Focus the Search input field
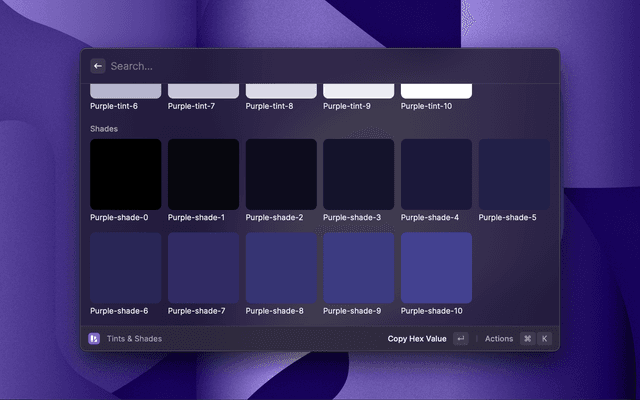 coord(320,66)
